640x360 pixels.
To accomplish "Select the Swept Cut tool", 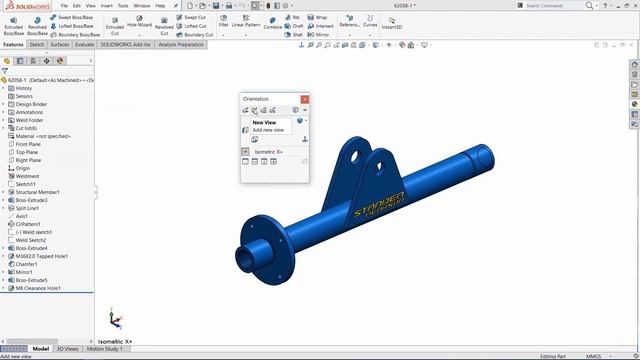I will 191,18.
